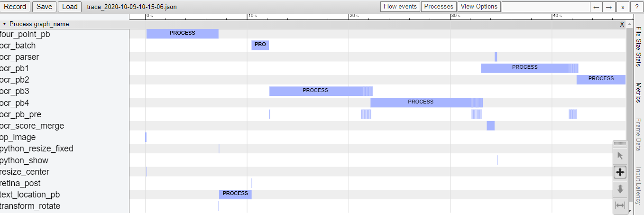Viewport: 644px width, 215px height.
Task: Activate the pan mode tool
Action: tap(620, 172)
